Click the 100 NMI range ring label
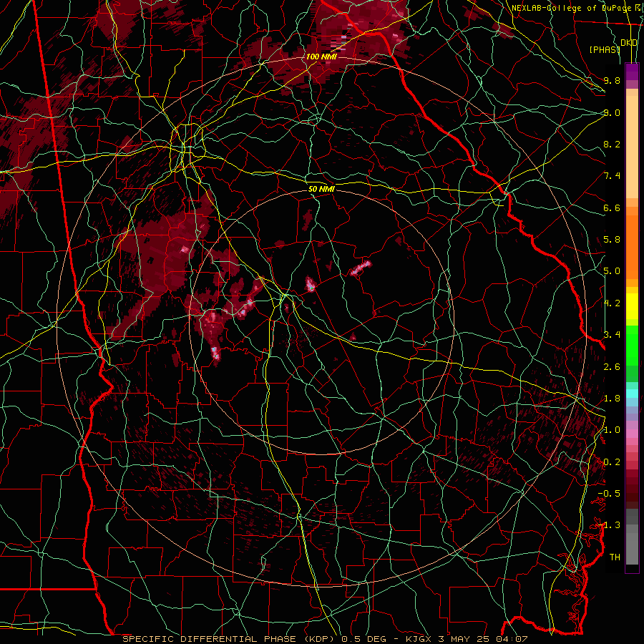This screenshot has height=644, width=644. [321, 57]
